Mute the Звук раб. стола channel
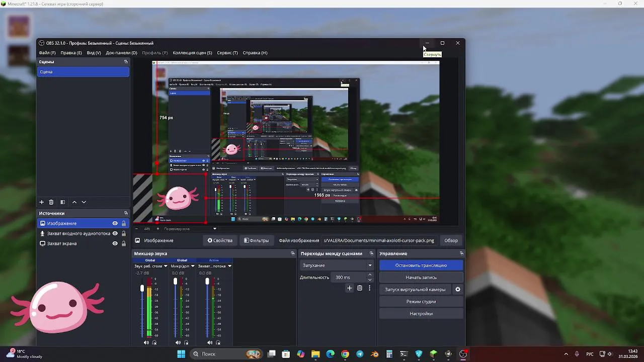The height and width of the screenshot is (362, 644). coord(146,343)
